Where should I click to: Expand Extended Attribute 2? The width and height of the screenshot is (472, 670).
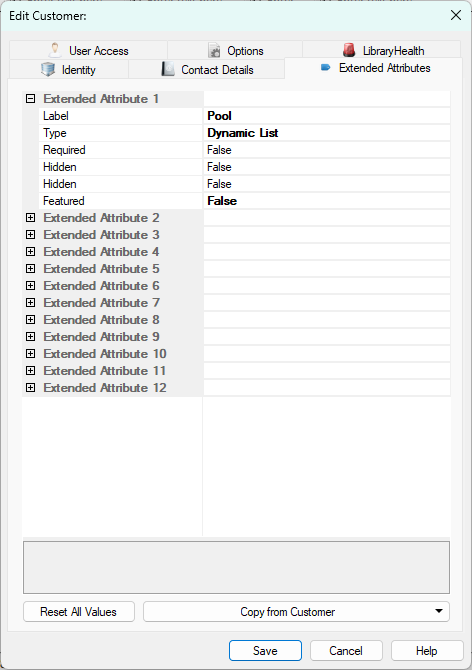click(30, 217)
